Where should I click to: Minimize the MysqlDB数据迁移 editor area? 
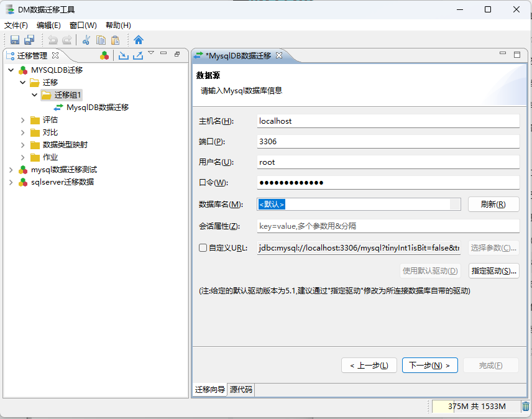(503, 53)
